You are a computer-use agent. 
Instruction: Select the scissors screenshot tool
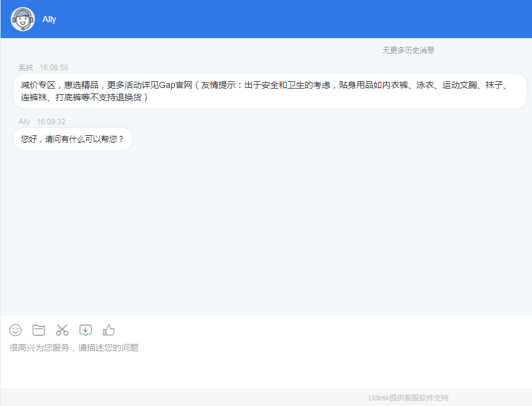pyautogui.click(x=62, y=330)
